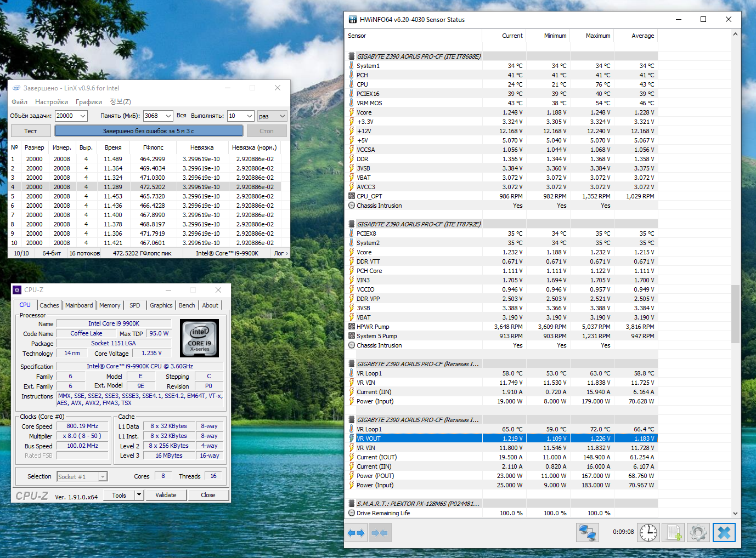Open the Объём задачи dropdown in LinX
The image size is (756, 558).
(x=83, y=116)
